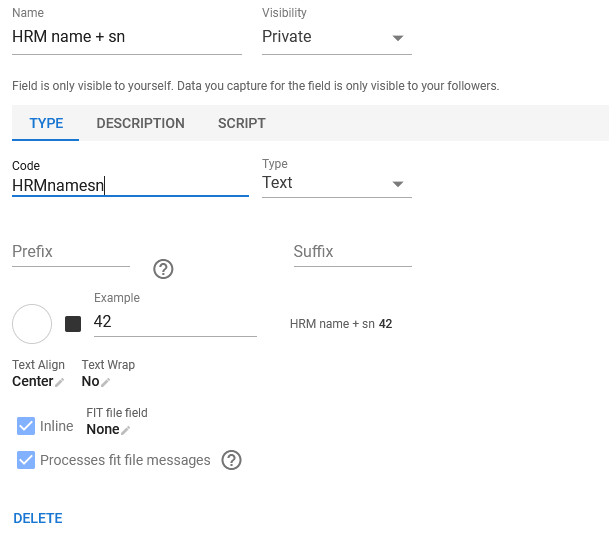This screenshot has width=609, height=539.
Task: Expand the Type dropdown showing Text
Action: pos(336,183)
